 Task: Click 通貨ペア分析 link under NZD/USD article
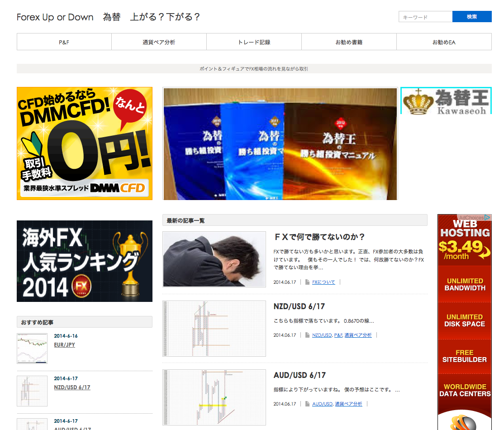point(358,335)
